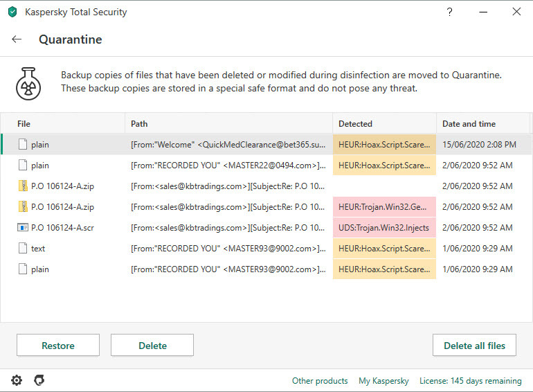Viewport: 533px width, 392px height.
Task: Click Delete all files button
Action: pos(474,346)
